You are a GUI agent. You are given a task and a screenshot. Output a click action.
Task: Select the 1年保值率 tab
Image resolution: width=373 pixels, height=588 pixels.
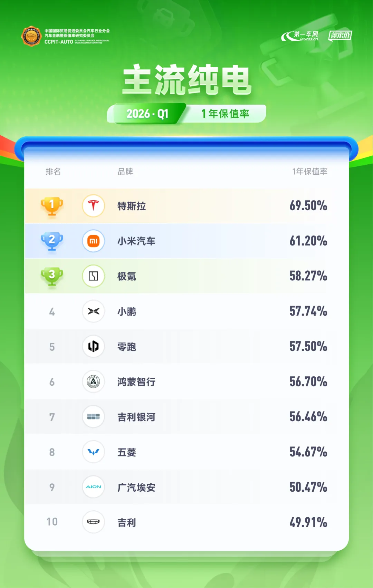225,114
